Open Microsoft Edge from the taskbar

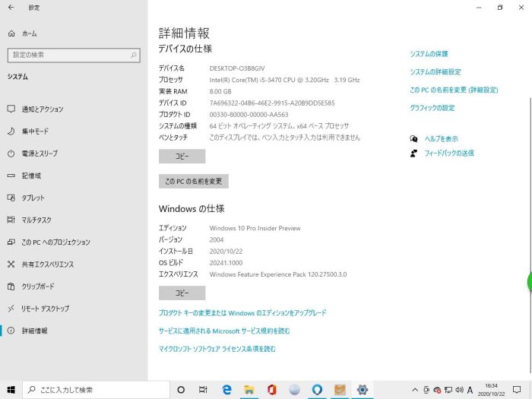tap(226, 389)
